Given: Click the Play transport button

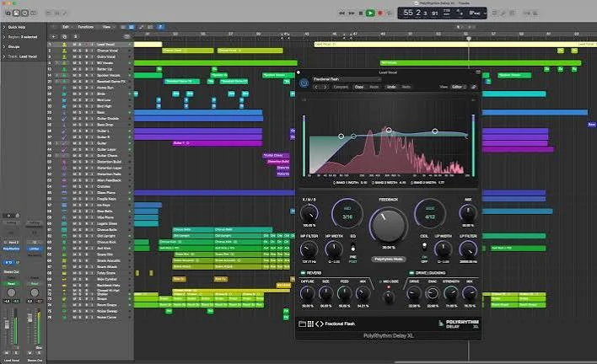Looking at the screenshot, I should point(369,13).
